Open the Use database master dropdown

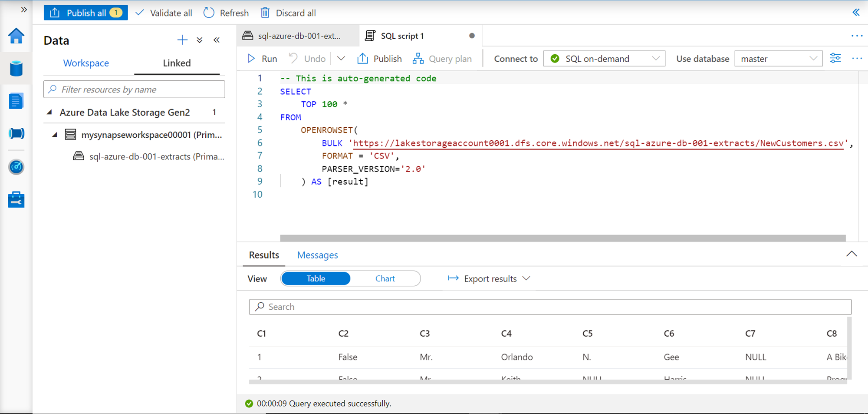pyautogui.click(x=778, y=59)
